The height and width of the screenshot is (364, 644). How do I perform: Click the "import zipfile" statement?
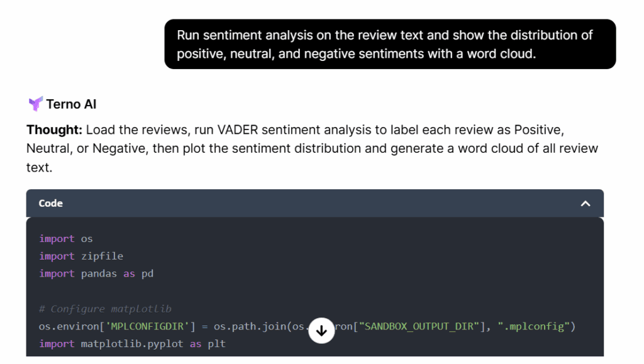81,256
